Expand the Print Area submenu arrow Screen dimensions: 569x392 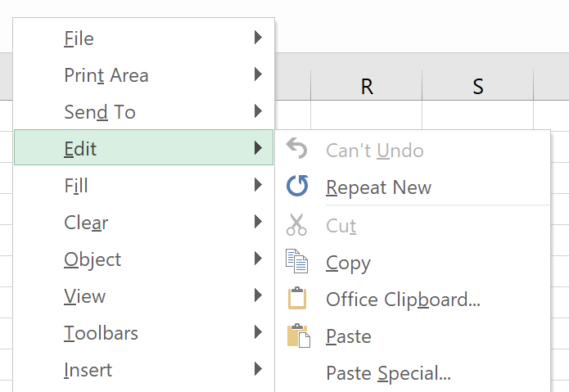258,74
